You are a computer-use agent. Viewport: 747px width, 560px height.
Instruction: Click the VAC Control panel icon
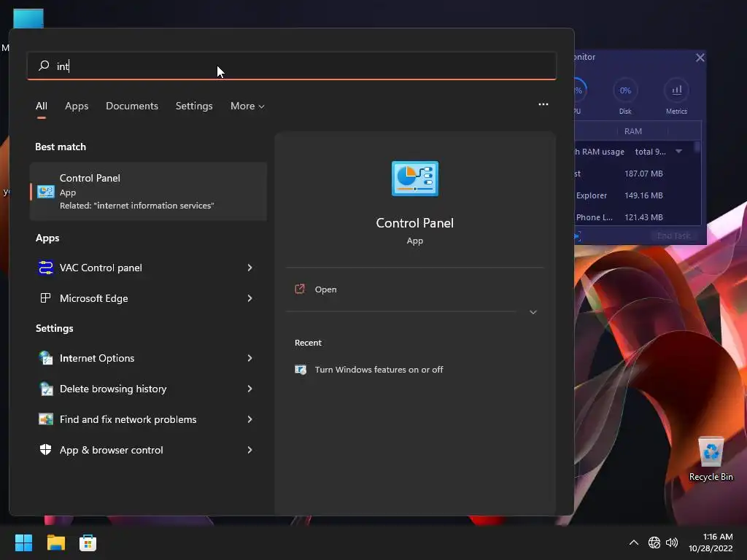coord(46,268)
